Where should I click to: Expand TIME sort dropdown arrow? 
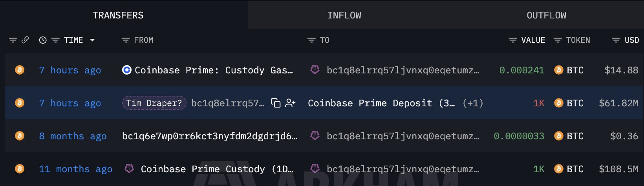93,40
